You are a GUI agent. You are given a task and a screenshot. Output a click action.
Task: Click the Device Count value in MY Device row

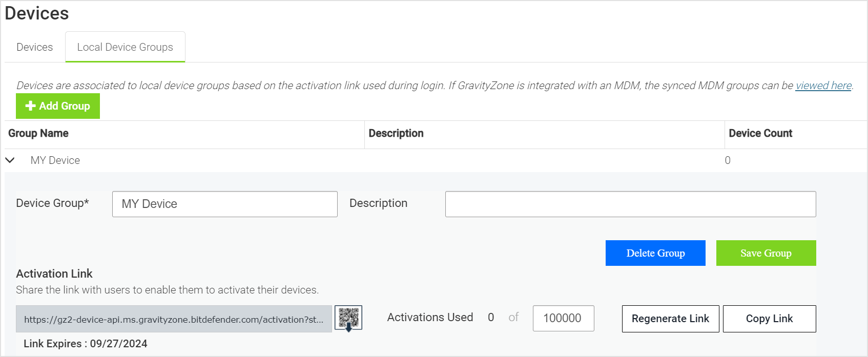[x=728, y=160]
